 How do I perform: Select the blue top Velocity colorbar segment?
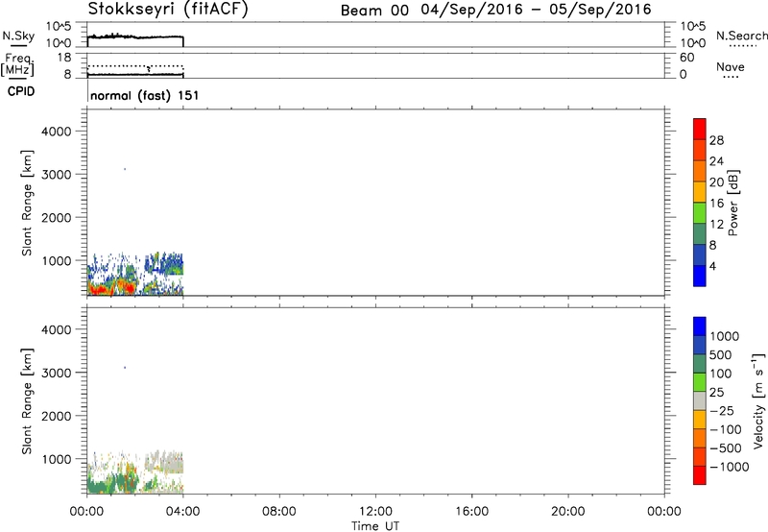tap(700, 326)
